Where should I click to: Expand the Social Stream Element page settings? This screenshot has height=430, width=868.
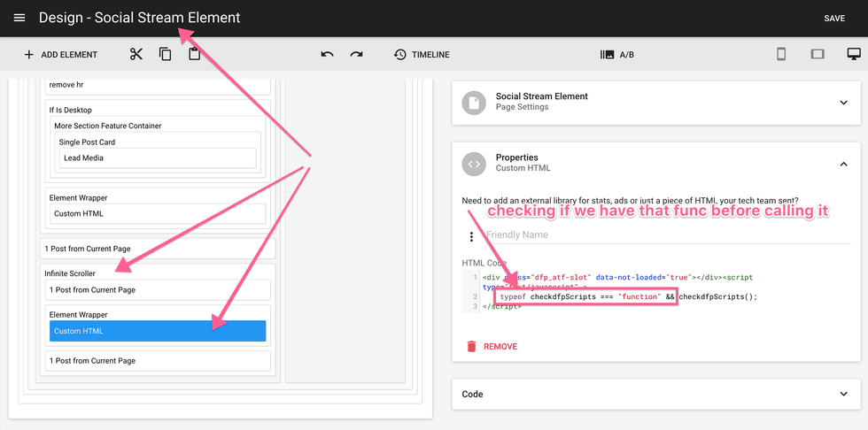tap(843, 103)
